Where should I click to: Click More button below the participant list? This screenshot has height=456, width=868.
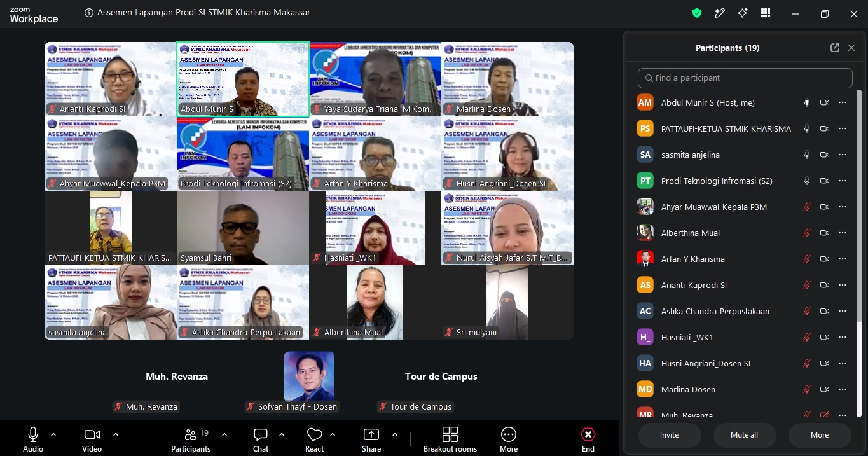(x=820, y=435)
